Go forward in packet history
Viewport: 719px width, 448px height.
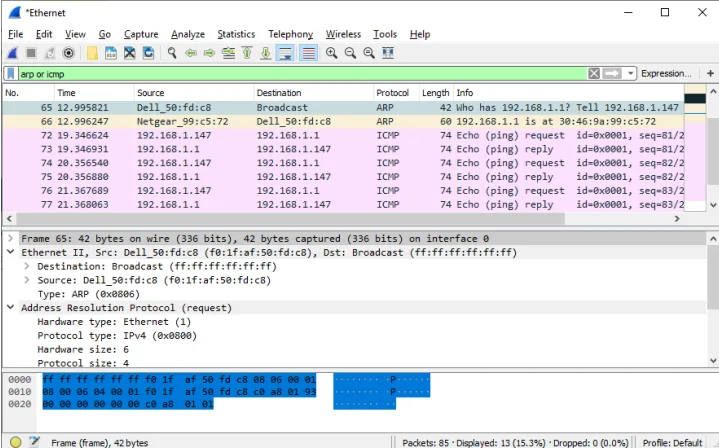pyautogui.click(x=210, y=53)
